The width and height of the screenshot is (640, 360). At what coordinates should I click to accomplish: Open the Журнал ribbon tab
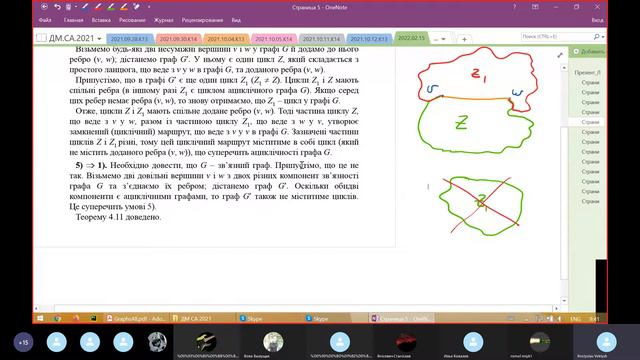163,20
